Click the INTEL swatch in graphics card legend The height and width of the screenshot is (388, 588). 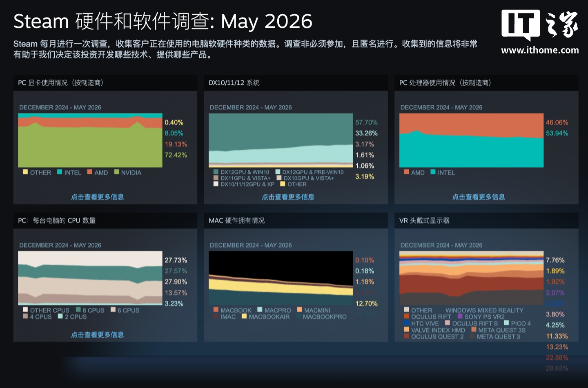click(x=60, y=172)
